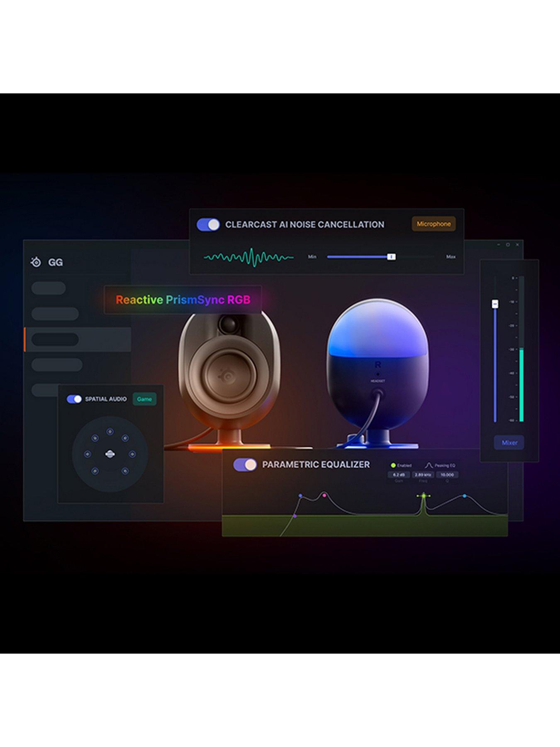560x747 pixels.
Task: Select the front-center speaker in Spatial Audio
Action: (110, 432)
